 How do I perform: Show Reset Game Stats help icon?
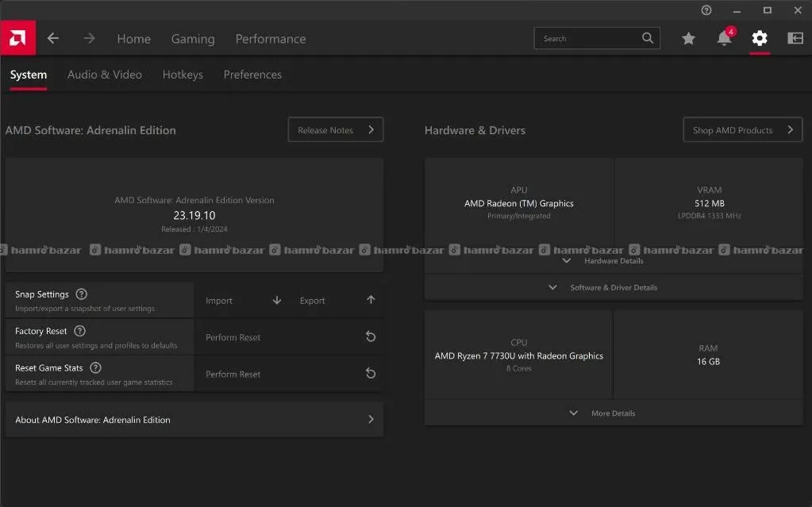95,367
